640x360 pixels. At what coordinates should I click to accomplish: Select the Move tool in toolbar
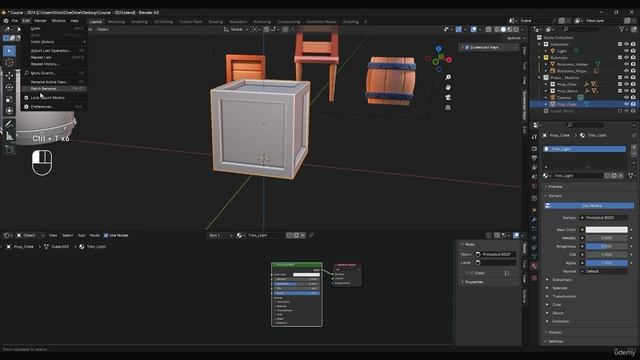click(9, 76)
